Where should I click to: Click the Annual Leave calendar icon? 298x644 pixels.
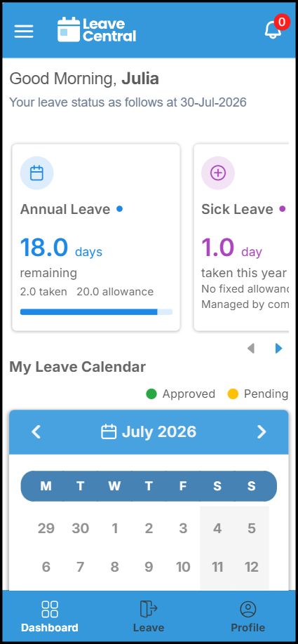coord(37,173)
